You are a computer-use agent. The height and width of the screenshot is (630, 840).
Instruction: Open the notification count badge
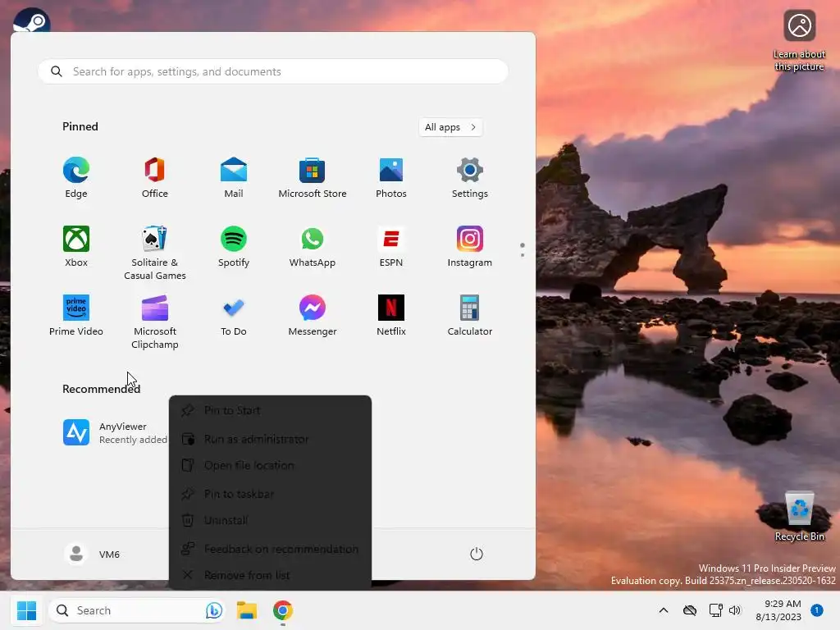817,610
